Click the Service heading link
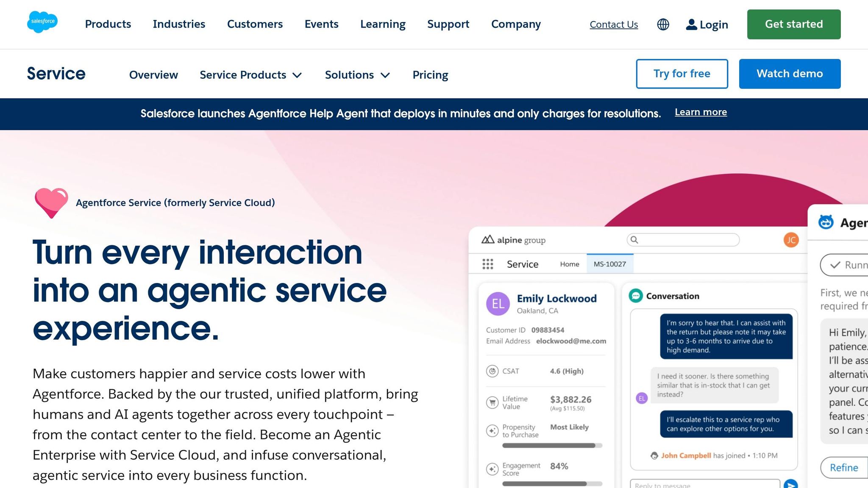 pos(56,74)
